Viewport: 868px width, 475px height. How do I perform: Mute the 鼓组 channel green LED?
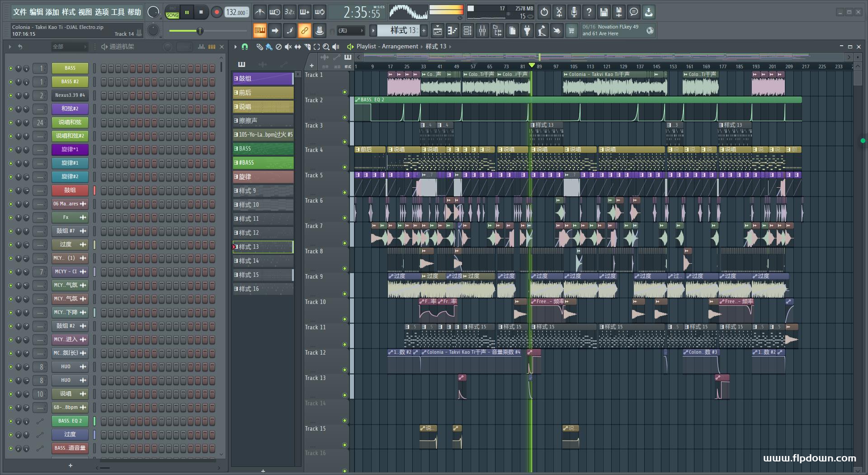click(x=11, y=190)
